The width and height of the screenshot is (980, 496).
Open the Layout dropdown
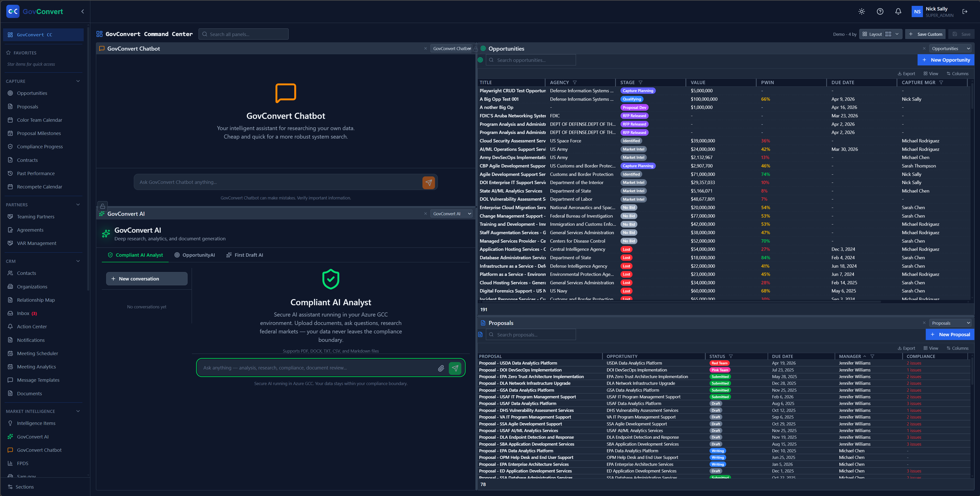[x=881, y=34]
